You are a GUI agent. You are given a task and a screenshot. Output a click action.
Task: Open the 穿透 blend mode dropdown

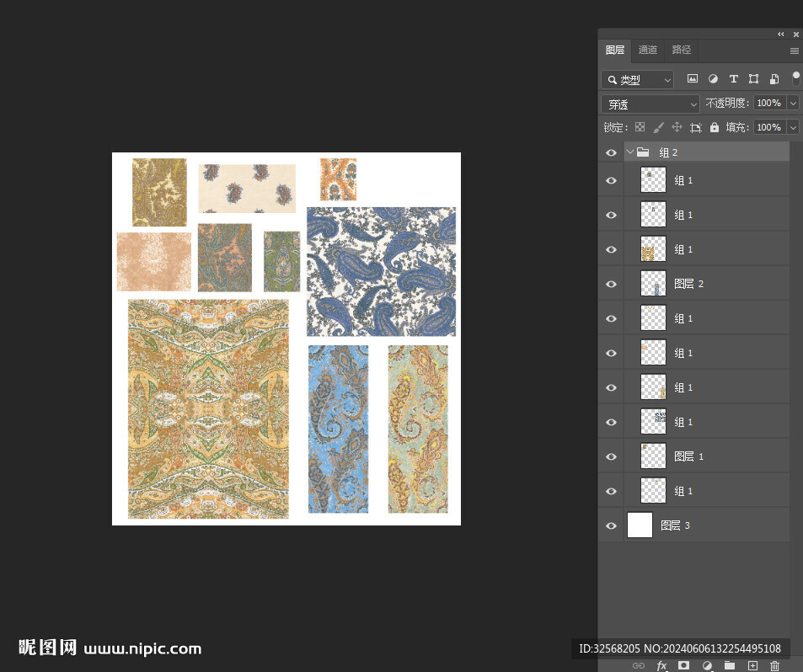(650, 104)
